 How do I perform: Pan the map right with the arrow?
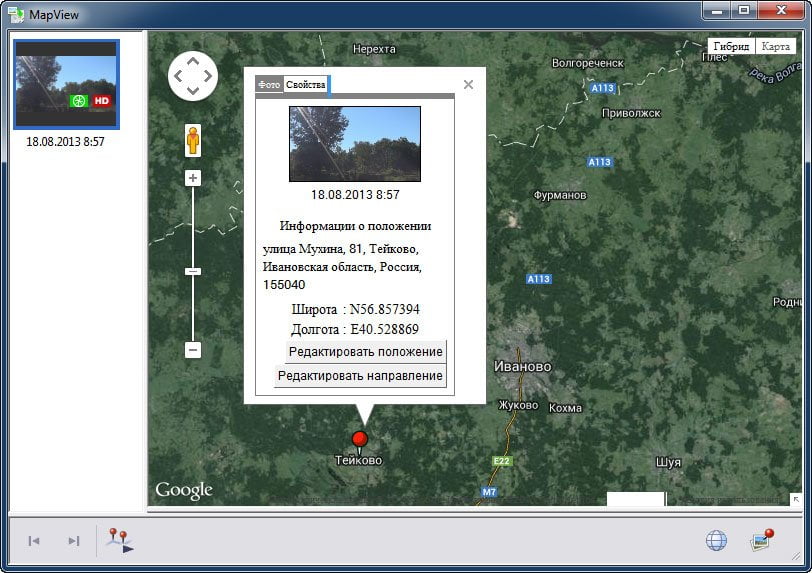coord(208,76)
